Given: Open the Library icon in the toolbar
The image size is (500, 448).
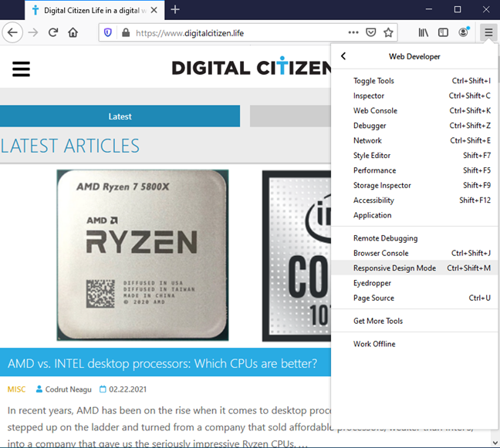Looking at the screenshot, I should [423, 32].
